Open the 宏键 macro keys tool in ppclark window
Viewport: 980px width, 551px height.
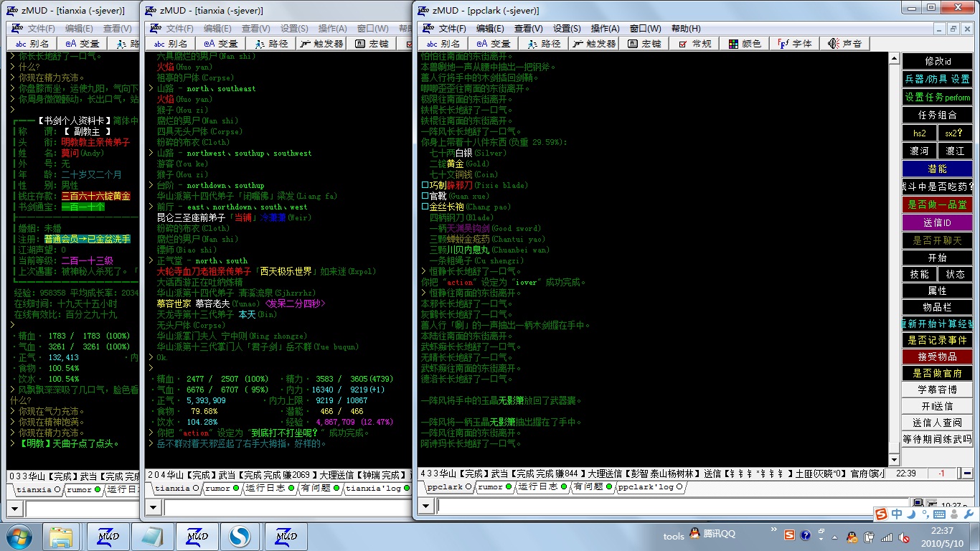645,44
